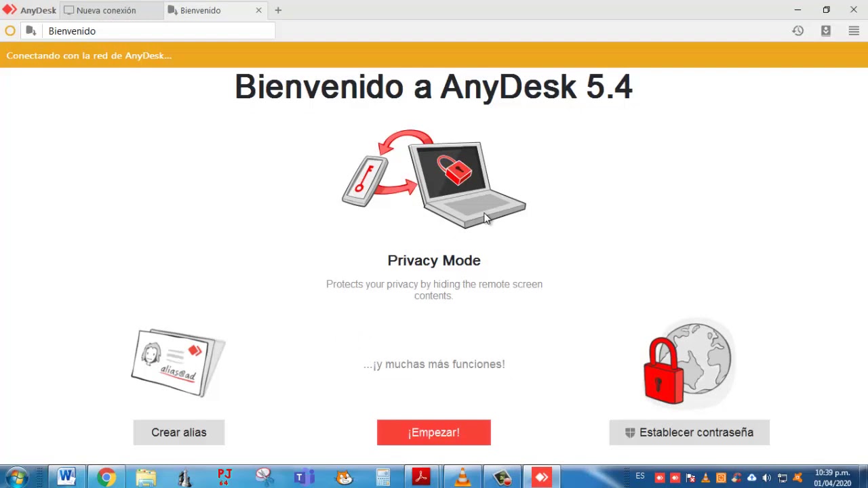Restore down the AnyDesk window
The height and width of the screenshot is (488, 868).
point(826,9)
